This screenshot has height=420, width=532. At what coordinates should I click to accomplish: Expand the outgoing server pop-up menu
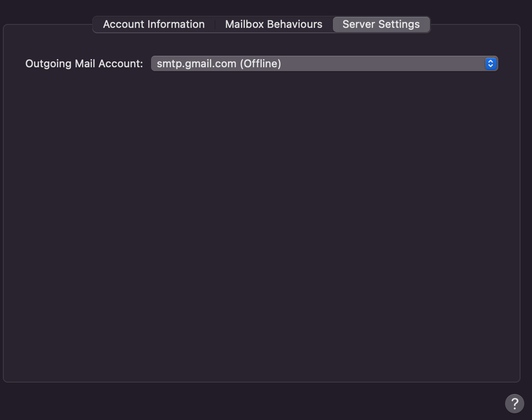point(324,63)
